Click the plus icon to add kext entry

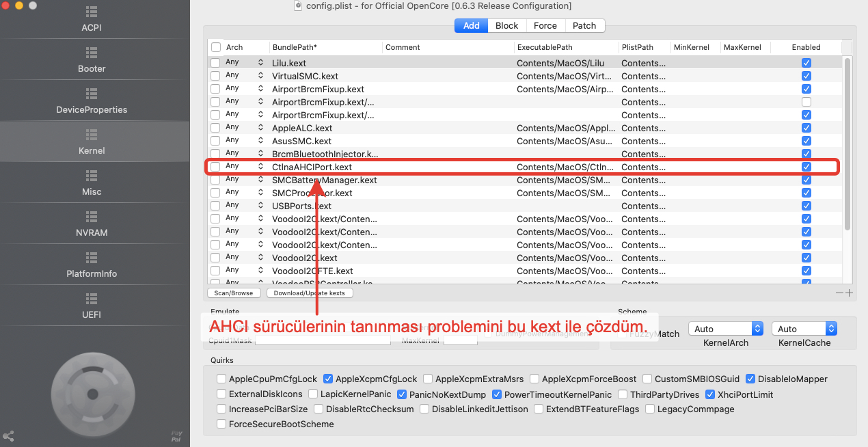pyautogui.click(x=850, y=293)
